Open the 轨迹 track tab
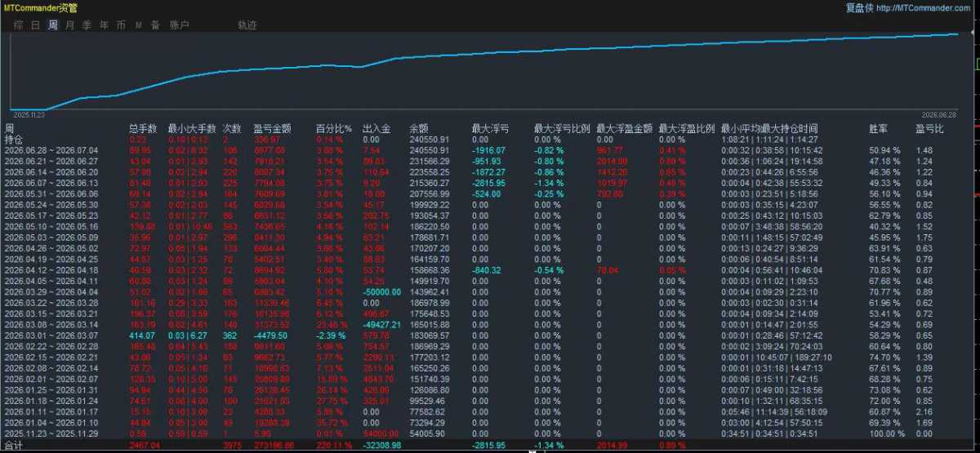The height and width of the screenshot is (453, 980). tap(247, 25)
